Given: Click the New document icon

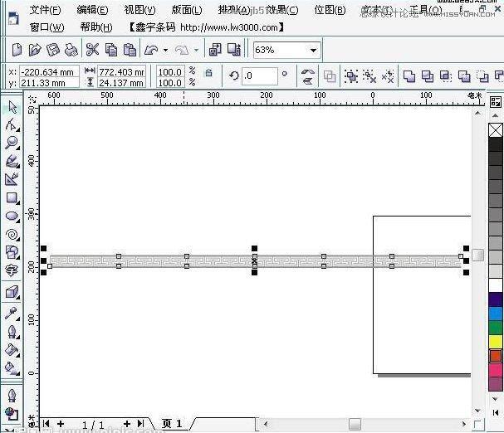Looking at the screenshot, I should tap(17, 50).
